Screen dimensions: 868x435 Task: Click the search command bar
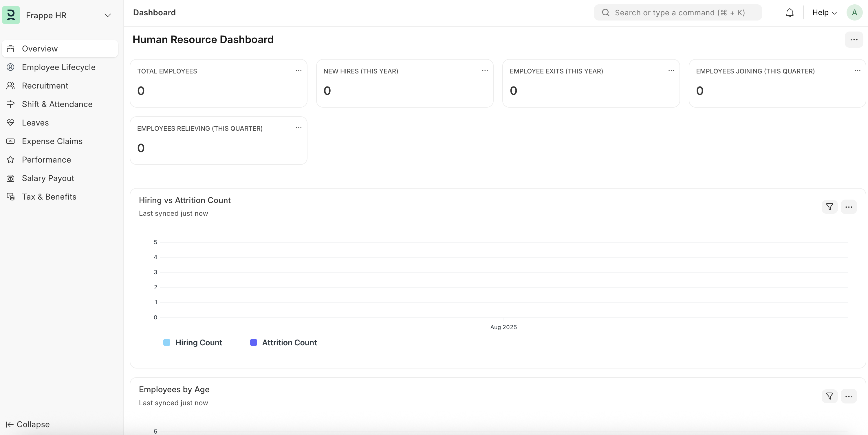[x=677, y=12]
